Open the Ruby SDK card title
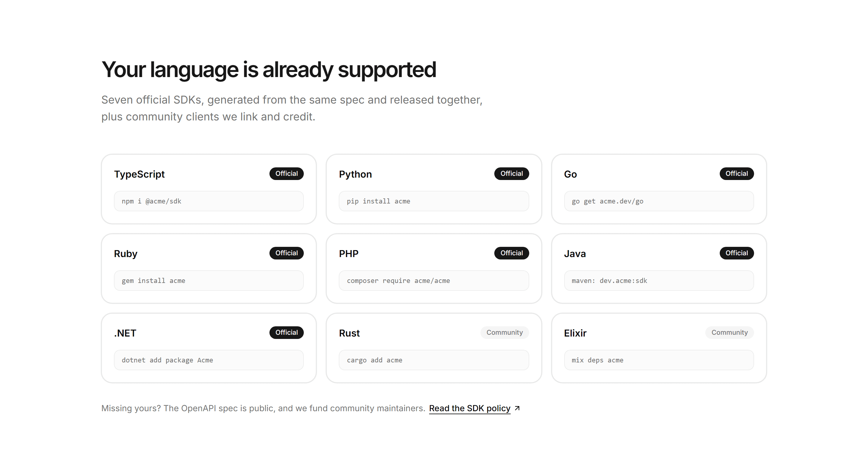This screenshot has width=868, height=472. click(125, 253)
